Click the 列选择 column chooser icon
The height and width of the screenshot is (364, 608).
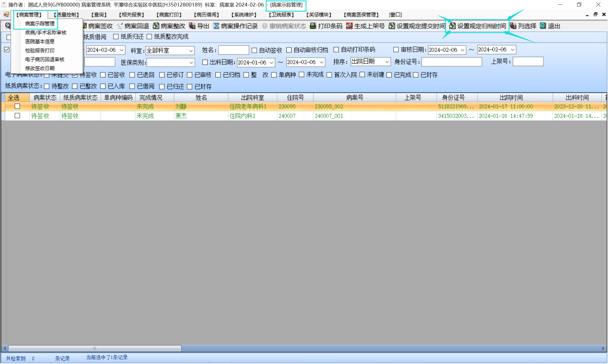[513, 26]
